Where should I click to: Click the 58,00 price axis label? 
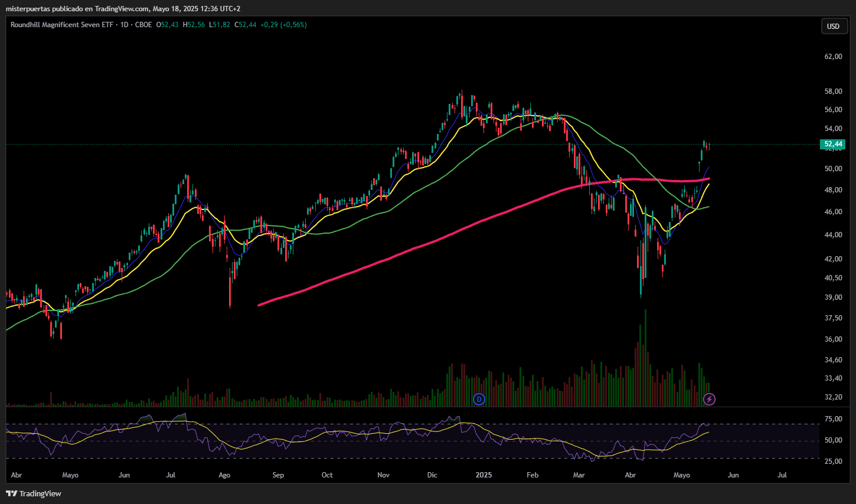(833, 91)
